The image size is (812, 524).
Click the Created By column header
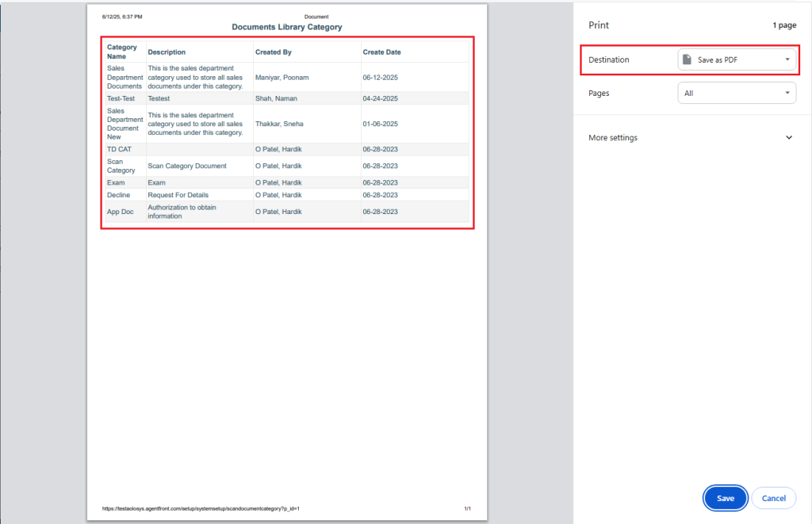tap(274, 52)
